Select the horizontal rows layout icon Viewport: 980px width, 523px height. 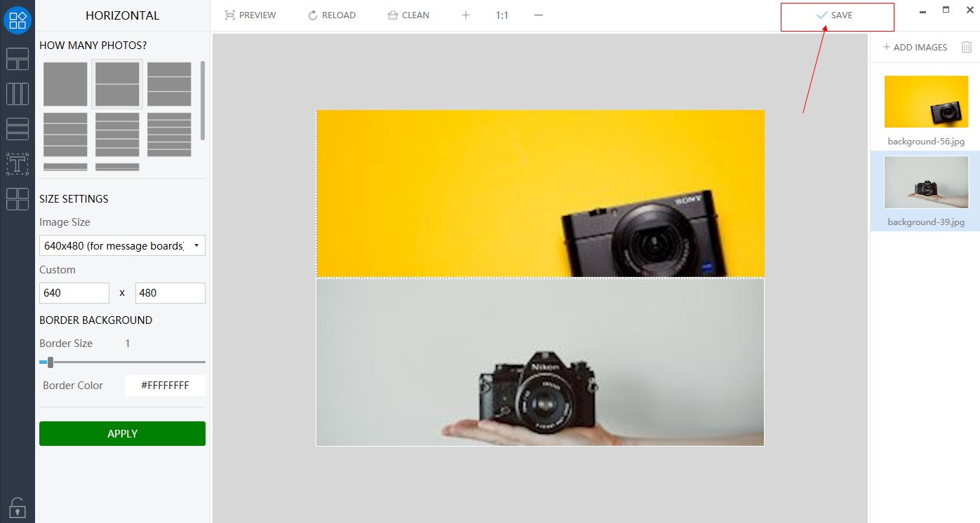pyautogui.click(x=18, y=129)
